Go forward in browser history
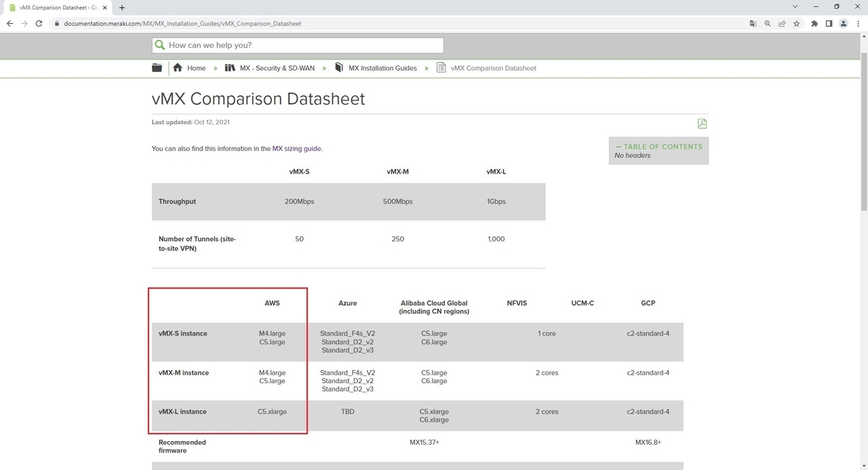The image size is (868, 470). [x=26, y=23]
